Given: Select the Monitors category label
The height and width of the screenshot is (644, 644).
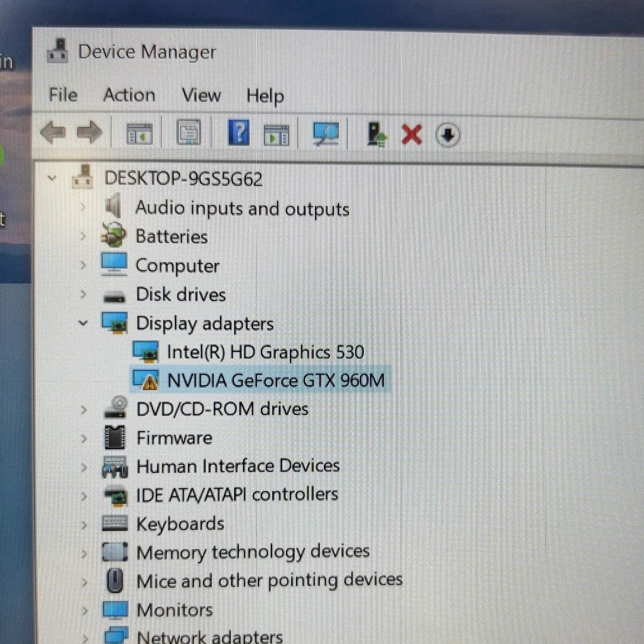Looking at the screenshot, I should [x=174, y=610].
